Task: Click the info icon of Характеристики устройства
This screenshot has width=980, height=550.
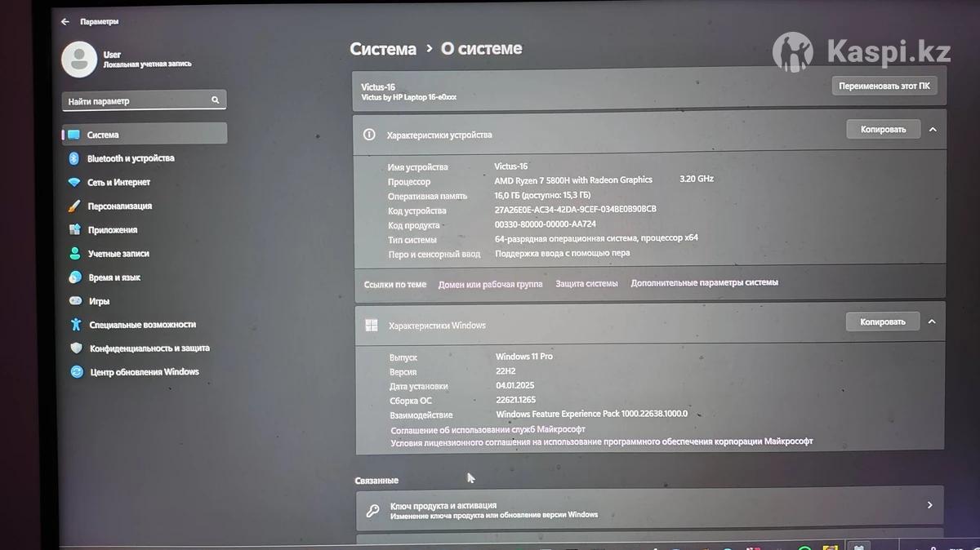Action: coord(369,135)
